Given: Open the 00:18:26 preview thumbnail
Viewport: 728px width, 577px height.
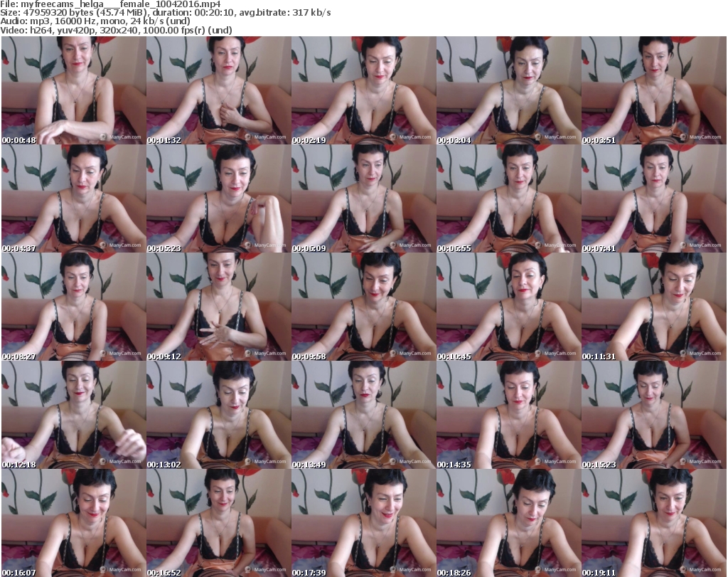Looking at the screenshot, I should [x=508, y=523].
